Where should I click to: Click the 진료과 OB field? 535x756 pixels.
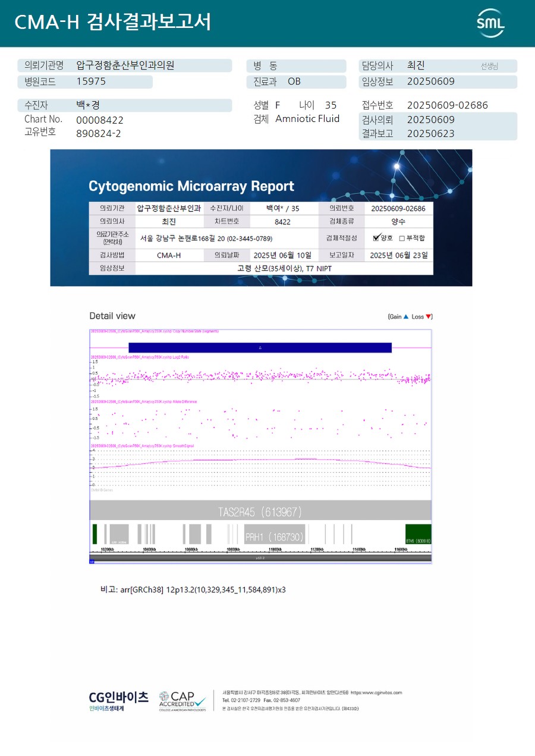296,82
